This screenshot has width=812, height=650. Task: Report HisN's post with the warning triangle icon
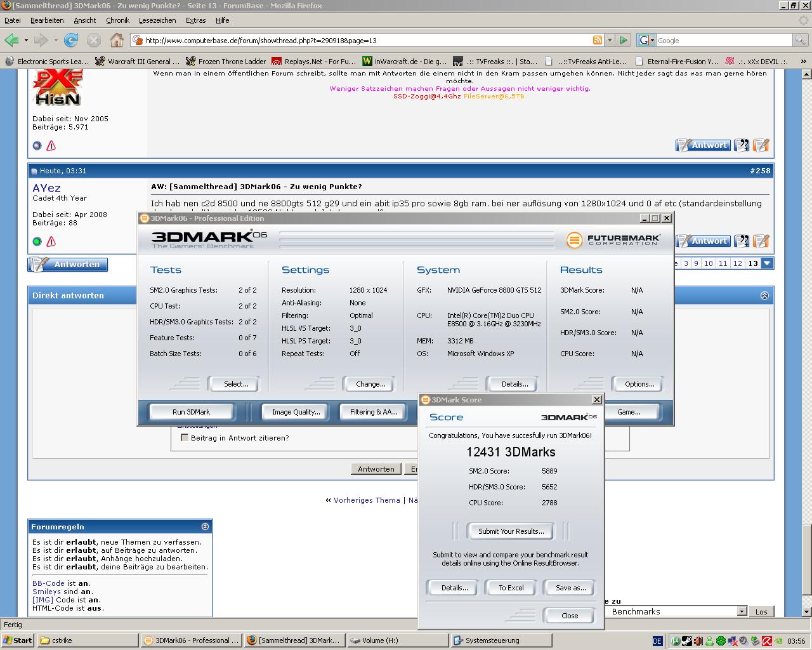tap(51, 145)
